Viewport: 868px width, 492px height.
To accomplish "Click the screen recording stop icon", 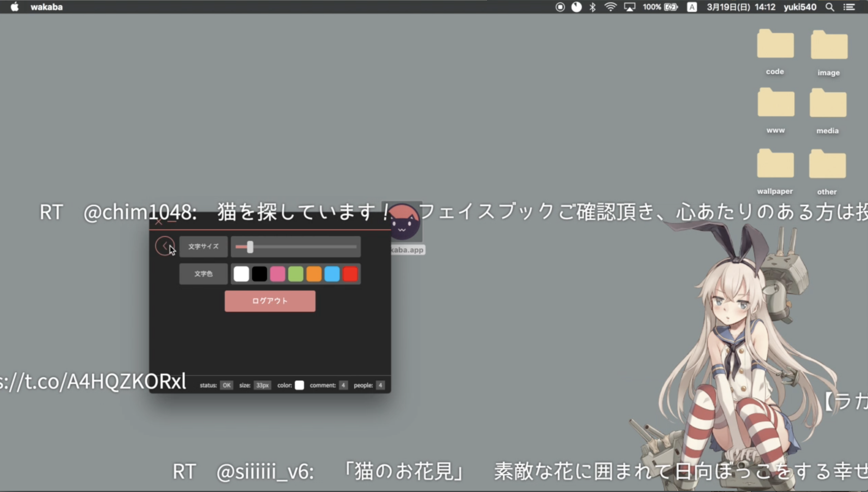I will [560, 7].
